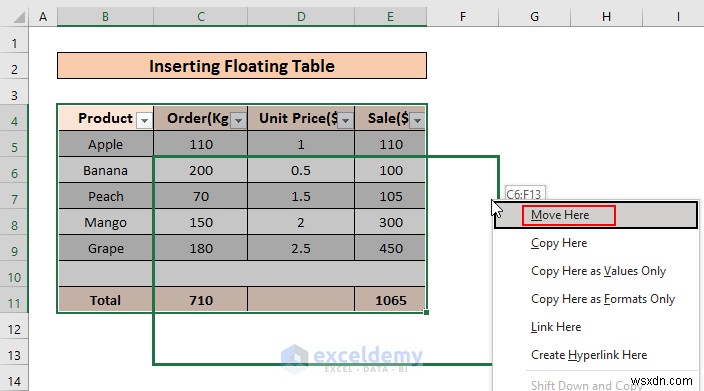This screenshot has height=391, width=704.
Task: Open the Product column filter dropdown
Action: click(144, 121)
